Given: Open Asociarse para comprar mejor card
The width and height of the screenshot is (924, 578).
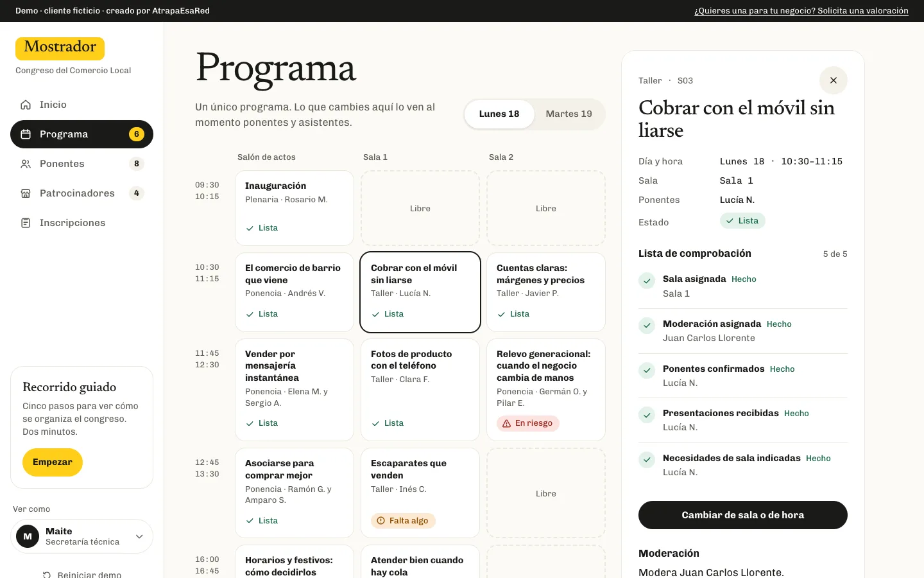Looking at the screenshot, I should [295, 493].
